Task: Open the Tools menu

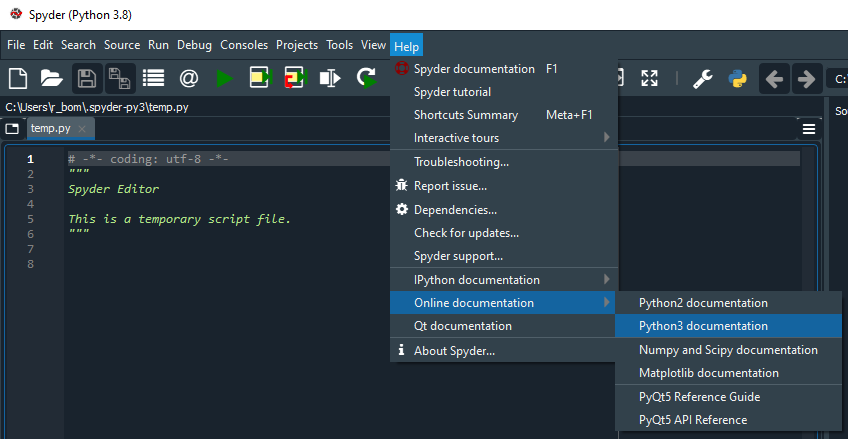Action: tap(340, 45)
